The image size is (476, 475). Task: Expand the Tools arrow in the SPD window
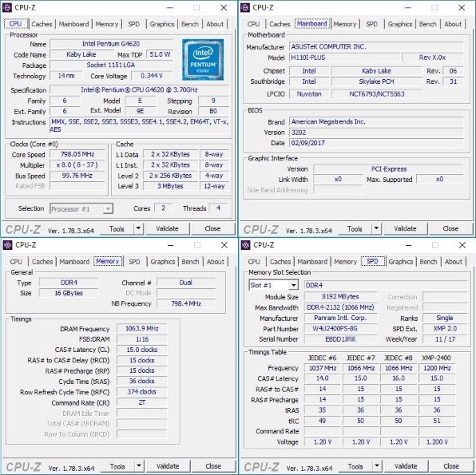pos(377,466)
